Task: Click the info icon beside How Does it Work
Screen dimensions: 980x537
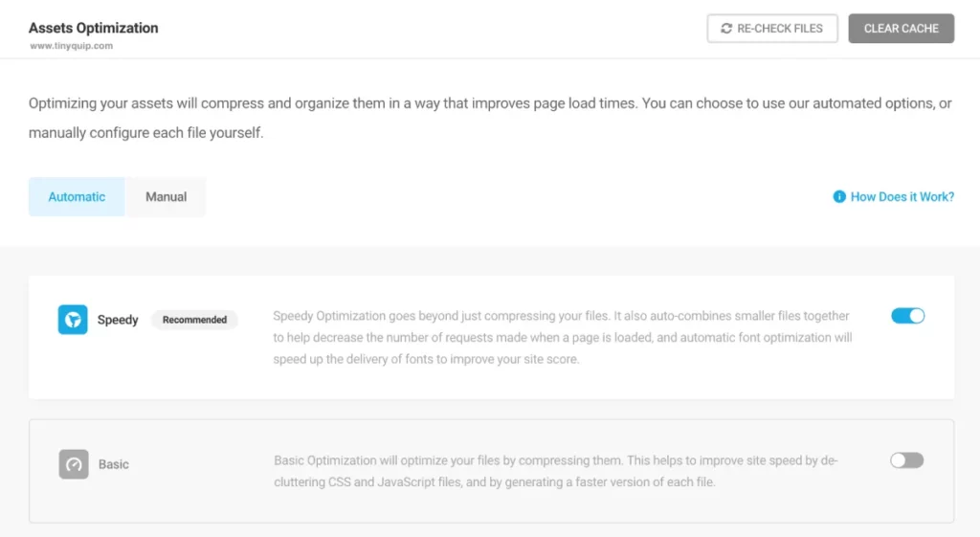Action: tap(839, 197)
